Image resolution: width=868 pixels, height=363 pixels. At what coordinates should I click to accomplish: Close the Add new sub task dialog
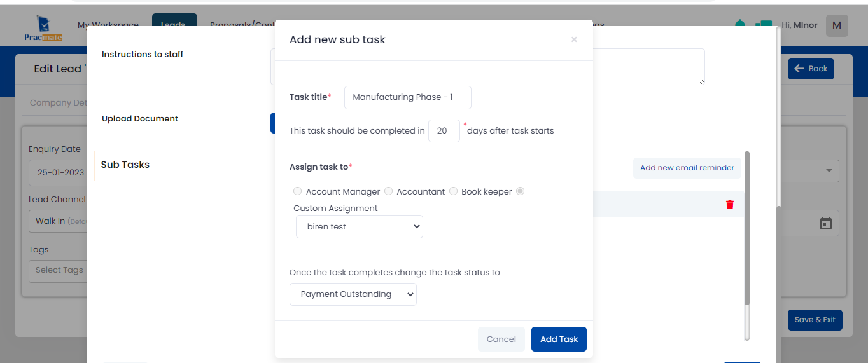(x=574, y=39)
